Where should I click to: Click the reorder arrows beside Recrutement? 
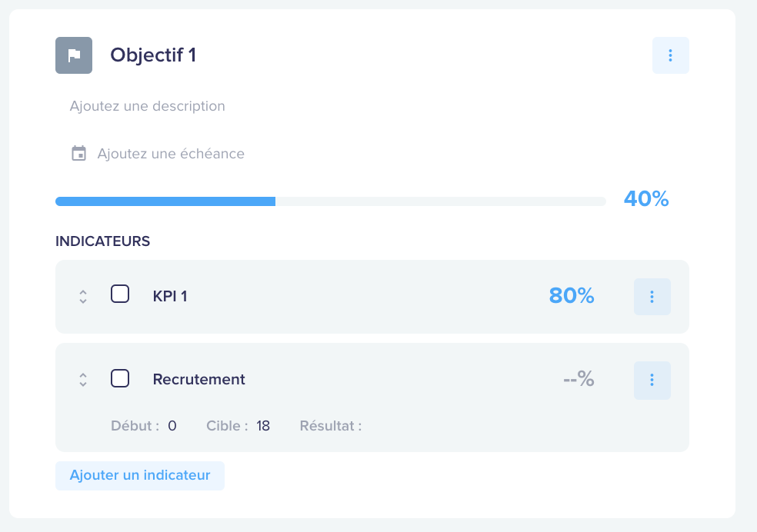pyautogui.click(x=83, y=380)
